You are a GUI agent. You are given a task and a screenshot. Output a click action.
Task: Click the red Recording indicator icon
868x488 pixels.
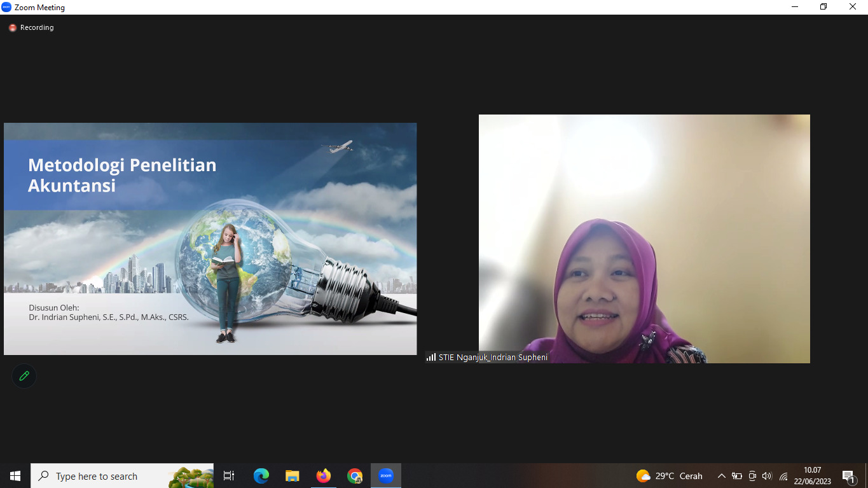12,28
